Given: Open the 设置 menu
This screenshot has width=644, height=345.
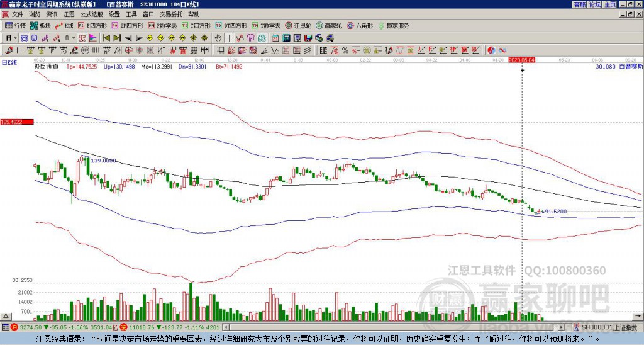Looking at the screenshot, I should click(x=114, y=14).
